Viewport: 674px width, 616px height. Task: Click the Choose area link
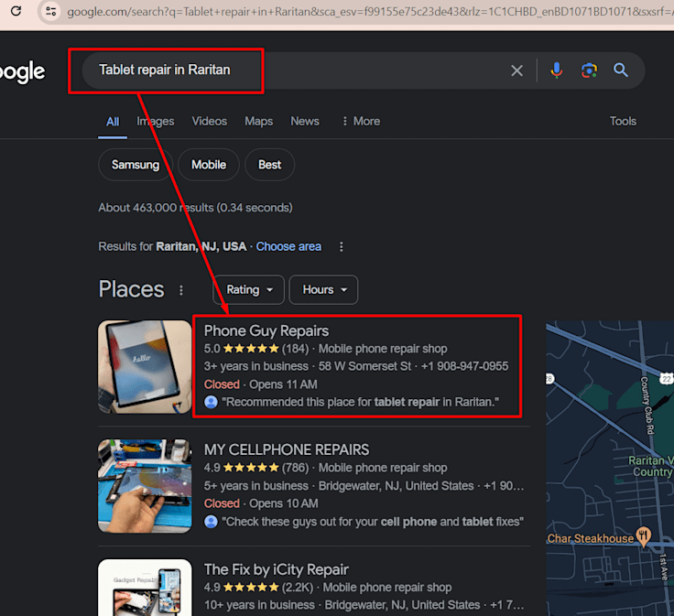tap(288, 246)
